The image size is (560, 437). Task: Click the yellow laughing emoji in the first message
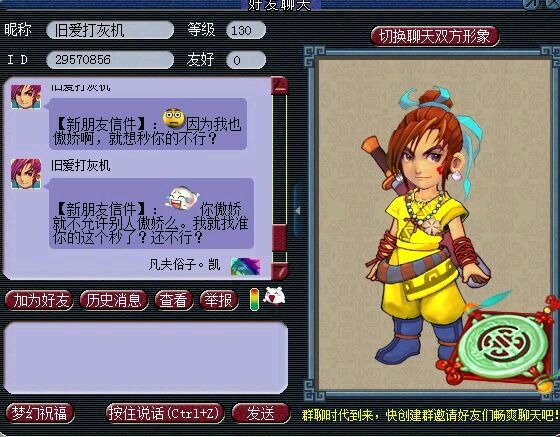(174, 118)
